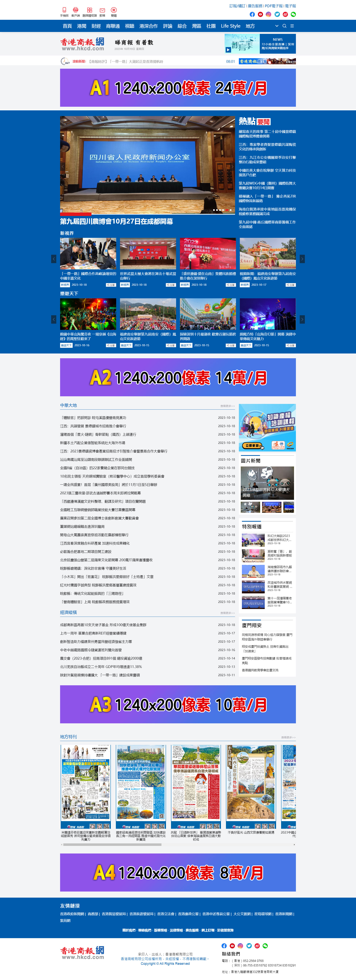Open the header WeChat icon
The height and width of the screenshot is (980, 356).
(x=293, y=14)
